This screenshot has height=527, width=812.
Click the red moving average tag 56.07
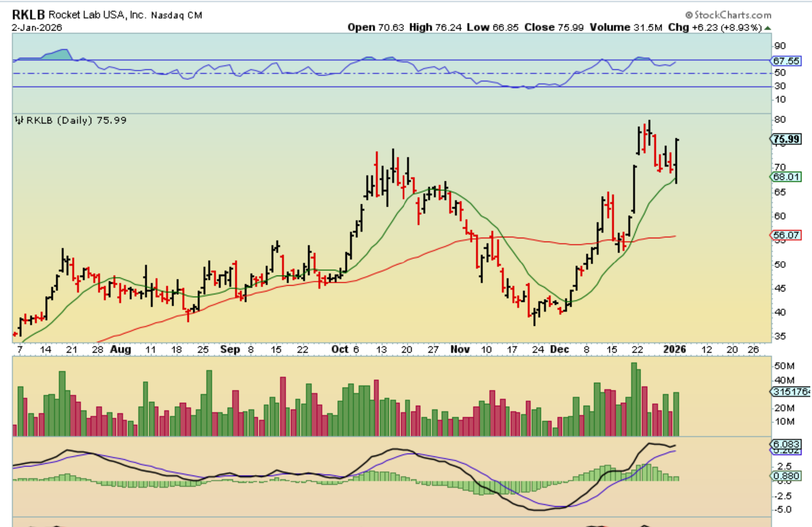pos(786,235)
